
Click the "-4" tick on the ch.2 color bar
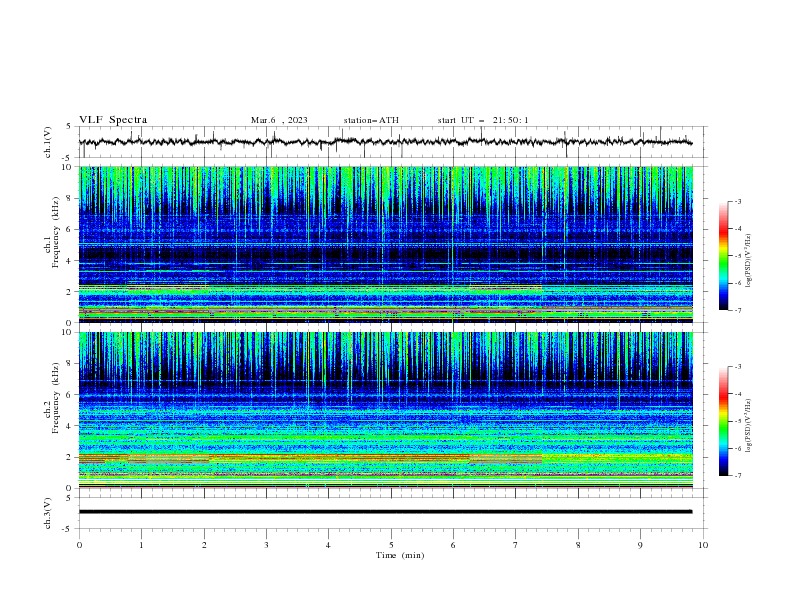coord(737,394)
